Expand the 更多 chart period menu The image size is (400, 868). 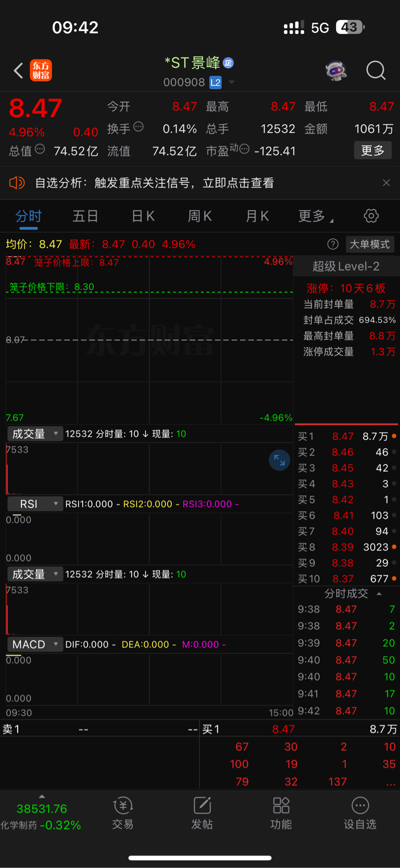coord(316,216)
